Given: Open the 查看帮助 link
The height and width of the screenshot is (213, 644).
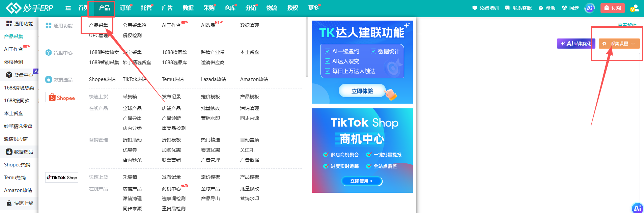Looking at the screenshot, I should 627,25.
